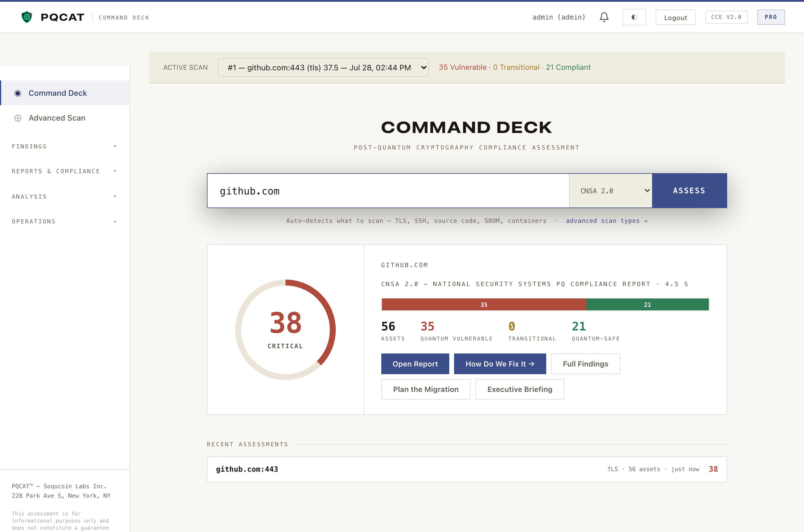The width and height of the screenshot is (804, 532).
Task: Click score 38 in recent assessments row
Action: 713,469
